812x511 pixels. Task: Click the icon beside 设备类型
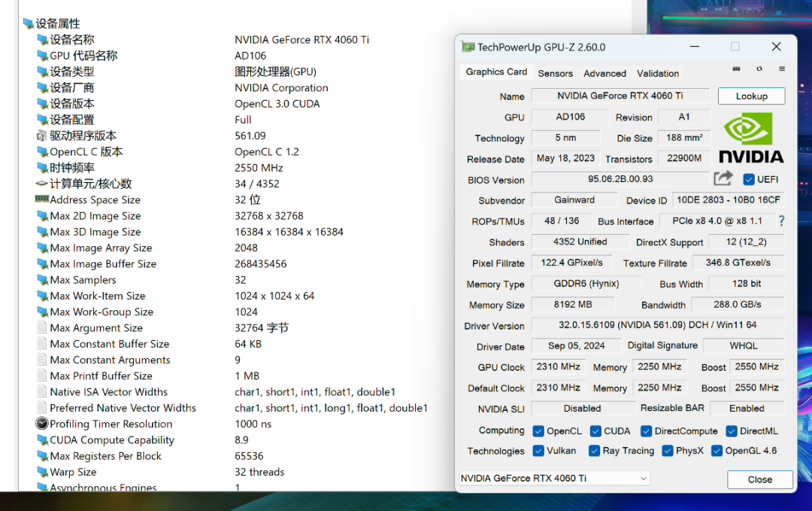(x=42, y=71)
